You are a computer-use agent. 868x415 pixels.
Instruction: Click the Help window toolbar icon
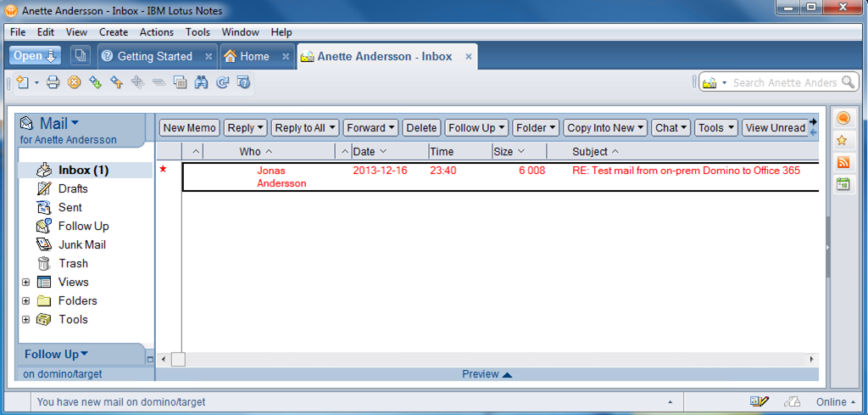click(243, 82)
